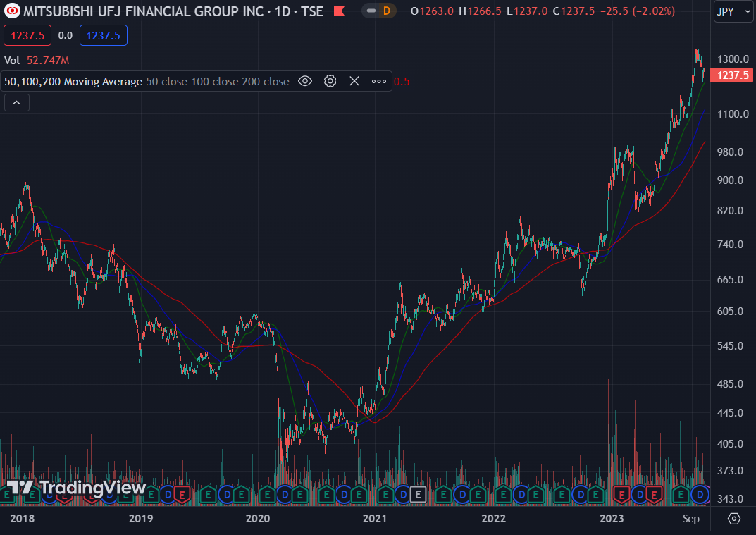
Task: Click the 2022 label on time axis
Action: coord(494,519)
